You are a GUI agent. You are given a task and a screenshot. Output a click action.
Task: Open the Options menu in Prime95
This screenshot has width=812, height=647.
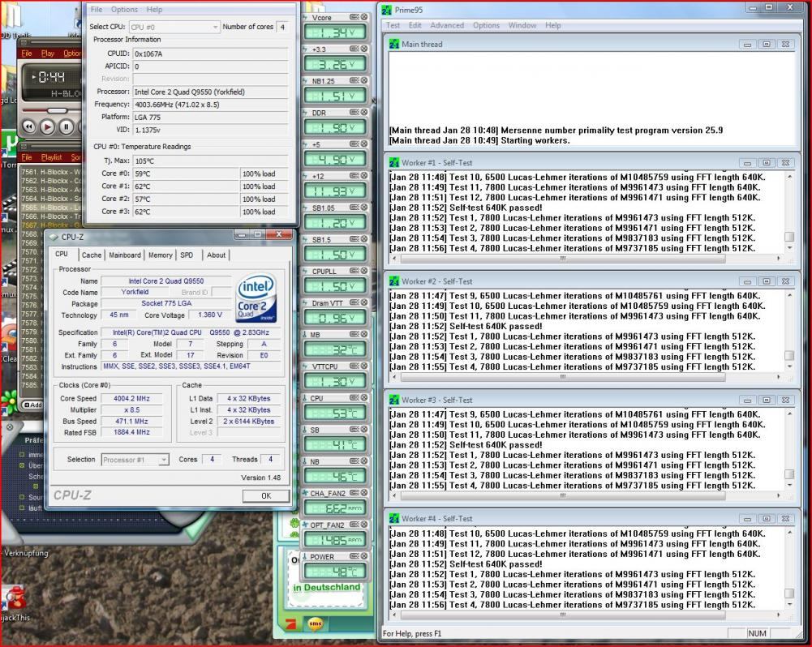[x=486, y=25]
